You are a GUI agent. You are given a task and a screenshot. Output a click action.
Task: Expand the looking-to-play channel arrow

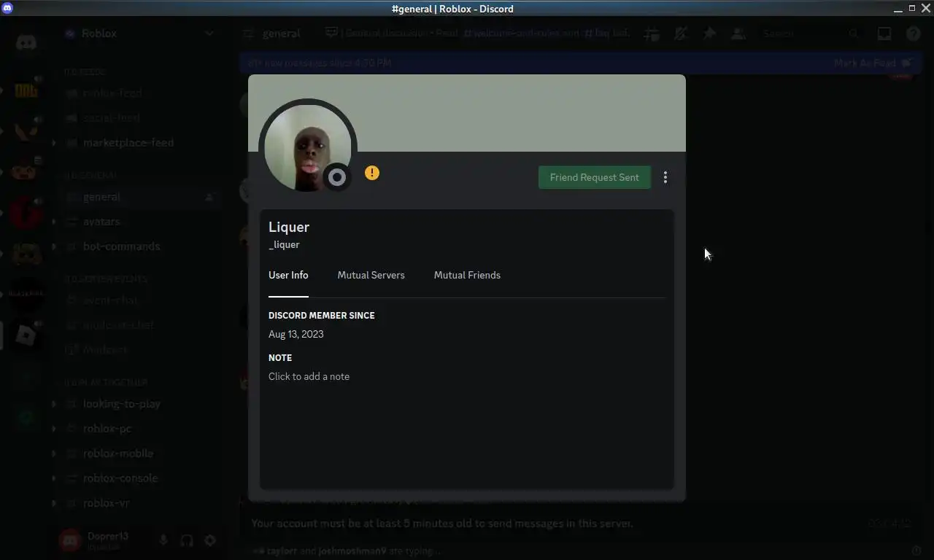click(54, 404)
